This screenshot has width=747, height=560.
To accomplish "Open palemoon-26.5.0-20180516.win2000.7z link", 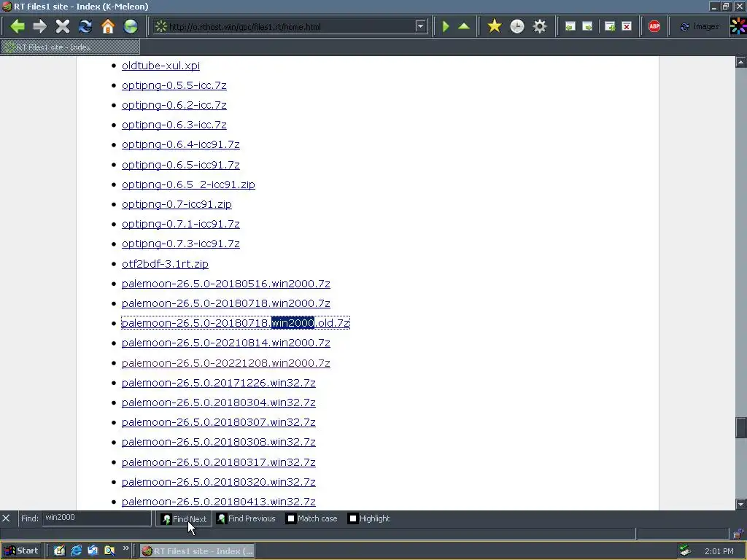I will tap(226, 284).
